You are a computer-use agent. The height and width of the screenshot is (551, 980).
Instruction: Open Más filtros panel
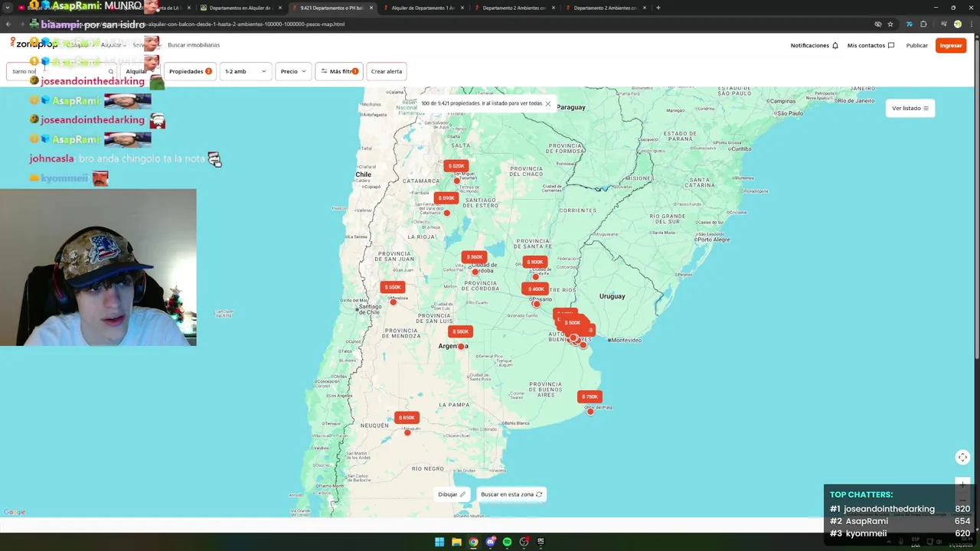tap(339, 71)
